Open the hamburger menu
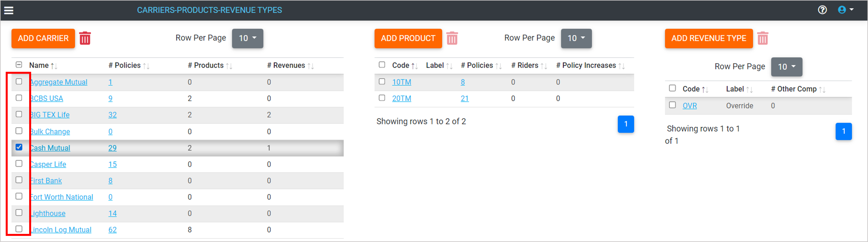 coord(9,10)
